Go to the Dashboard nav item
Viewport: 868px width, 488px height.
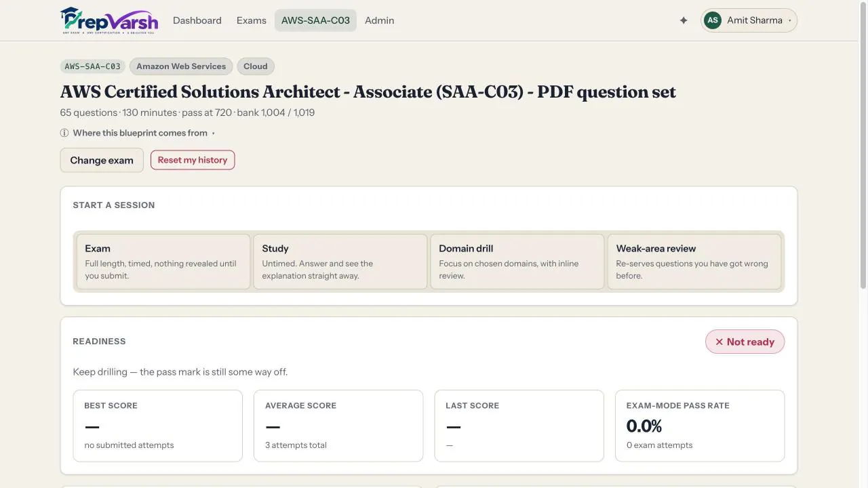coord(197,20)
